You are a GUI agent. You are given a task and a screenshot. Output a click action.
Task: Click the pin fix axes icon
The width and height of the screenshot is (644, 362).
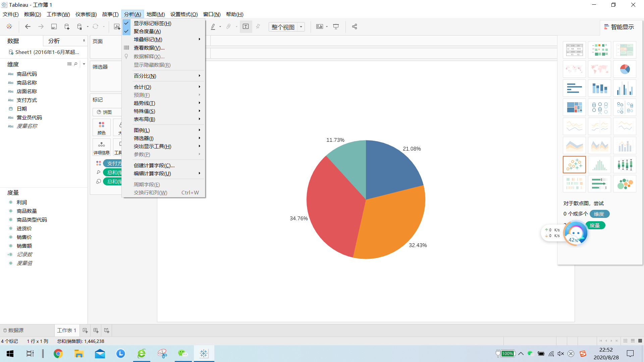[x=258, y=26]
